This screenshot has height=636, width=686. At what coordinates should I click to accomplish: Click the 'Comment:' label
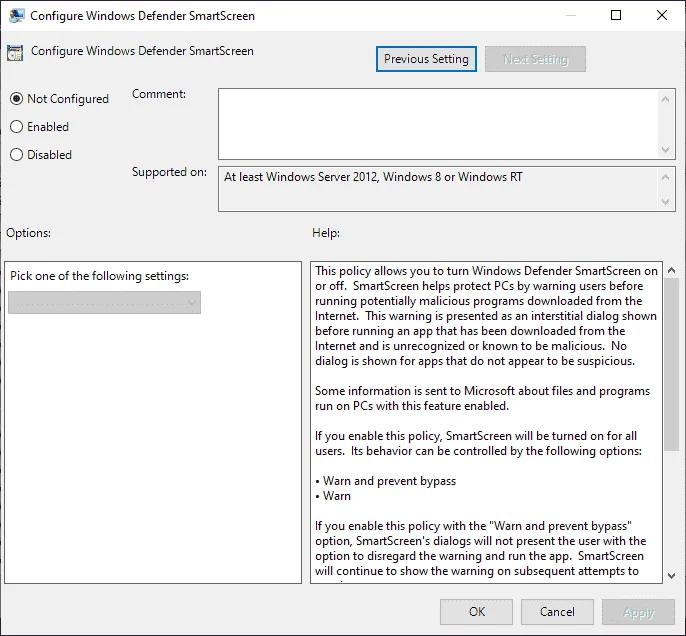[159, 94]
